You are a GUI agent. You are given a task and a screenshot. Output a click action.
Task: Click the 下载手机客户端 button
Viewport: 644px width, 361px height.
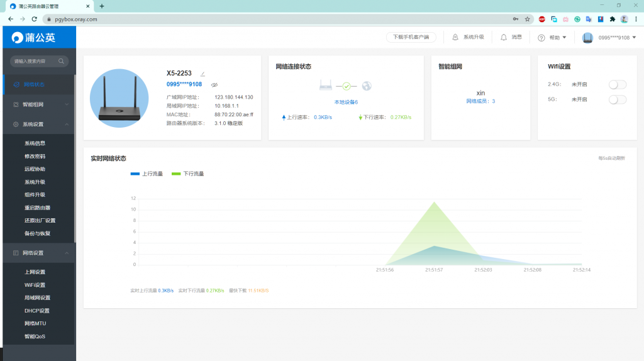point(411,37)
